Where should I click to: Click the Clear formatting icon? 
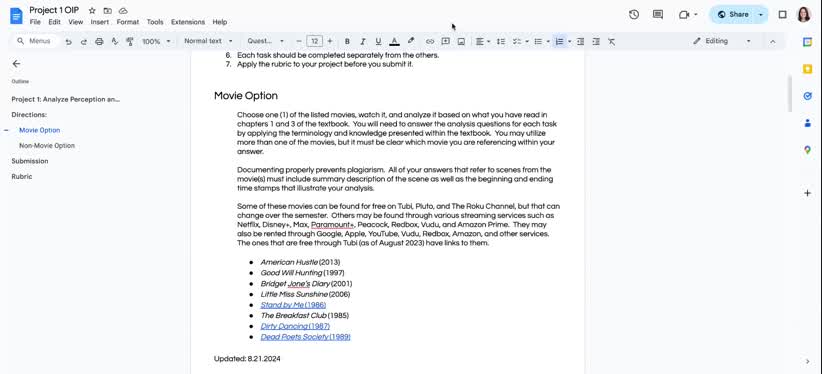(611, 41)
